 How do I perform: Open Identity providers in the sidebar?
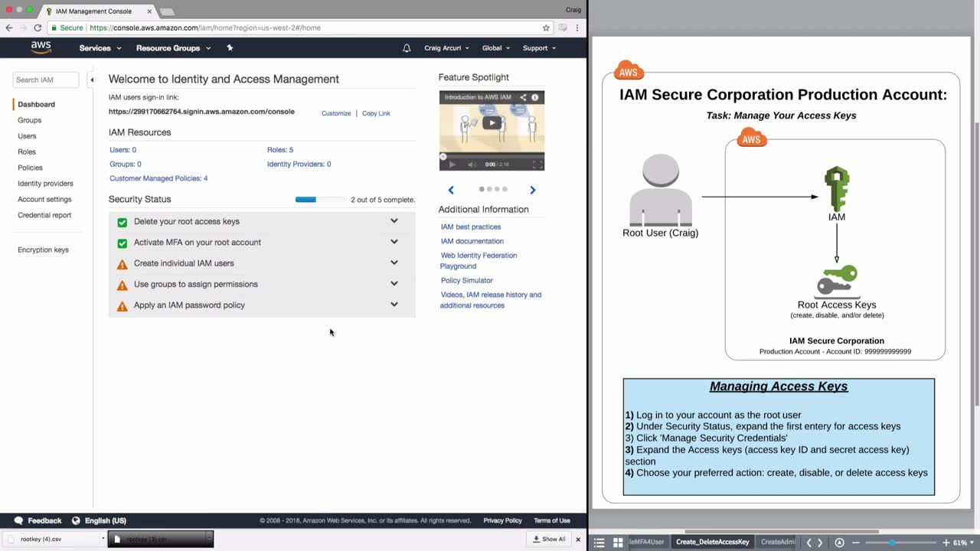(x=45, y=184)
